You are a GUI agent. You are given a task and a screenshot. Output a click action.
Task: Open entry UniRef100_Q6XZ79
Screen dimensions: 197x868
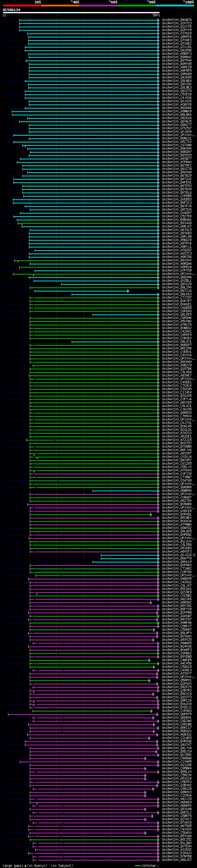(177, 91)
